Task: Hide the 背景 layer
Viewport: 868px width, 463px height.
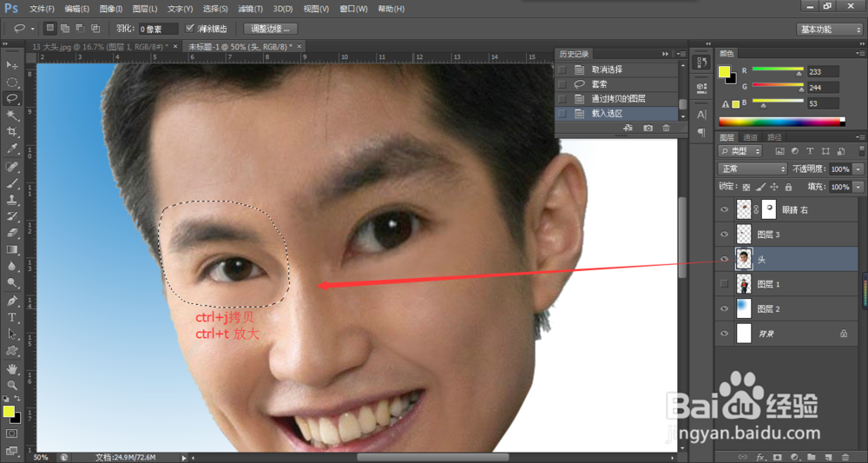Action: (724, 333)
